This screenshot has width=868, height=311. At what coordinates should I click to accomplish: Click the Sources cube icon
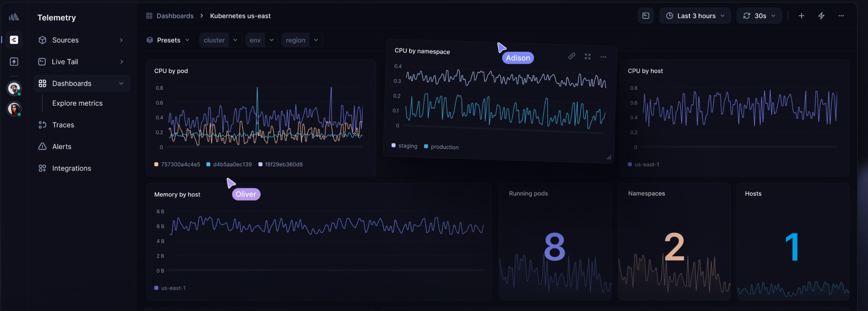click(43, 40)
